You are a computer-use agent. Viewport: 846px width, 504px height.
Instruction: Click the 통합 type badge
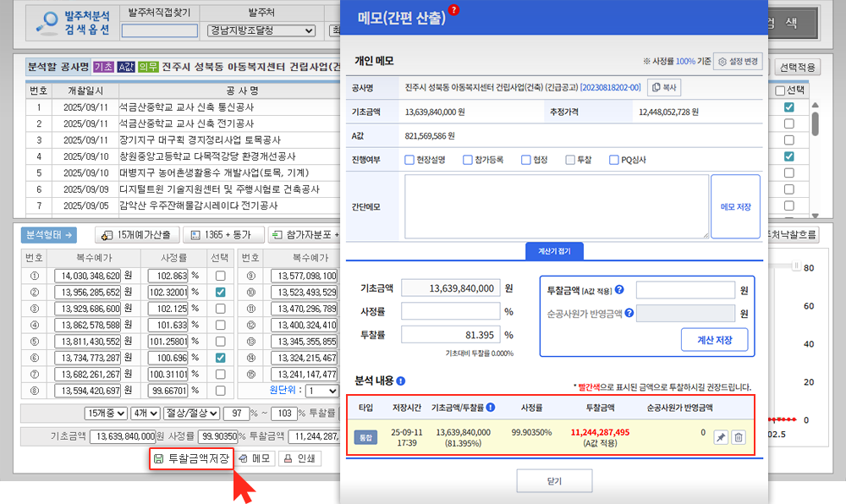click(x=365, y=438)
